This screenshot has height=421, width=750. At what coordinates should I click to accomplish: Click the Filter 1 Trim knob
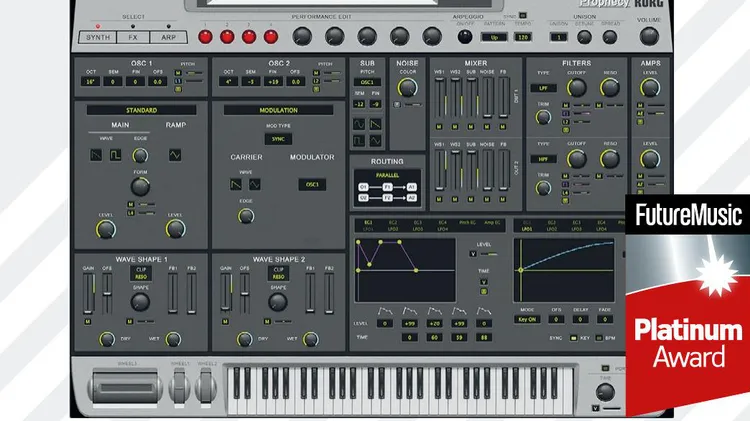tap(543, 117)
